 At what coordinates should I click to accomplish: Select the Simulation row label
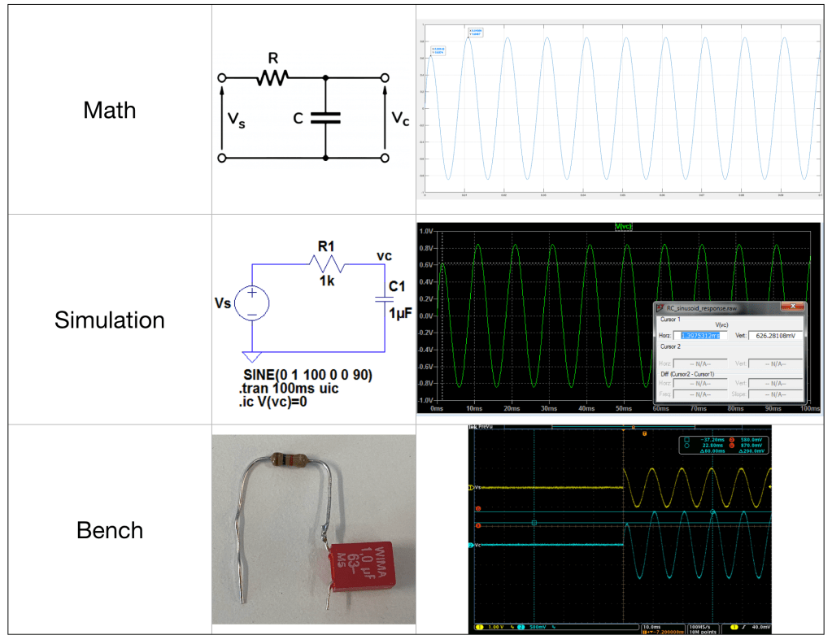(109, 320)
